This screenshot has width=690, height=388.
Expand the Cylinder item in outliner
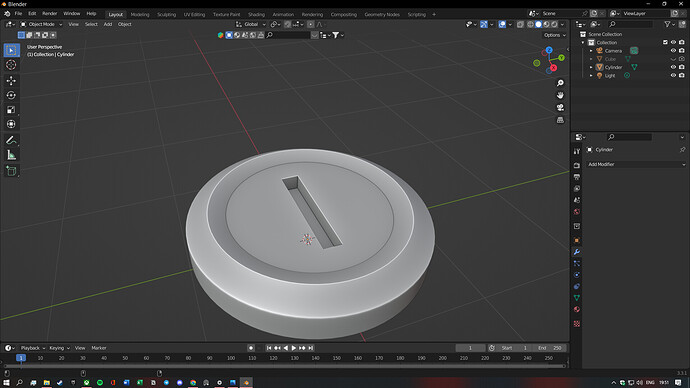(591, 67)
